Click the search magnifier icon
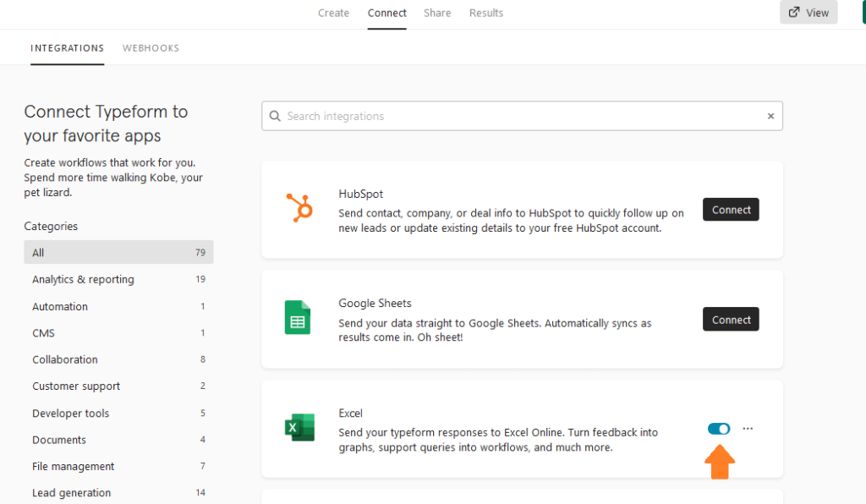The image size is (866, 504). click(x=275, y=116)
